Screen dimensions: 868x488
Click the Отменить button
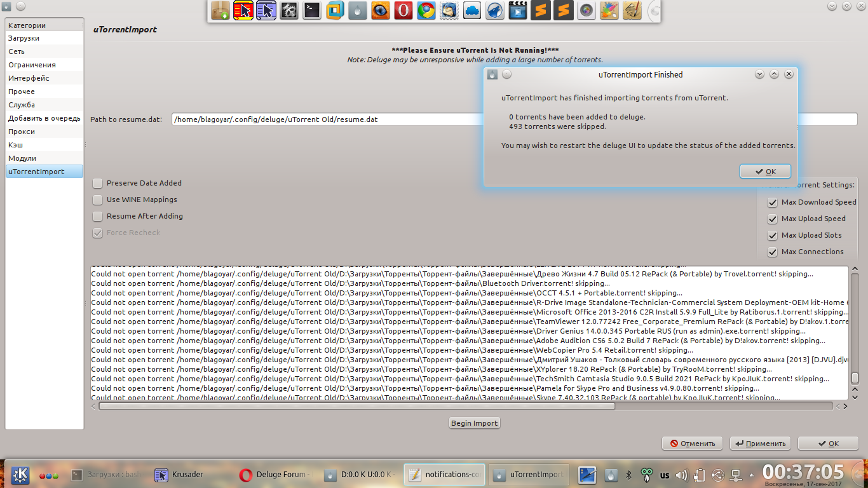[692, 444]
